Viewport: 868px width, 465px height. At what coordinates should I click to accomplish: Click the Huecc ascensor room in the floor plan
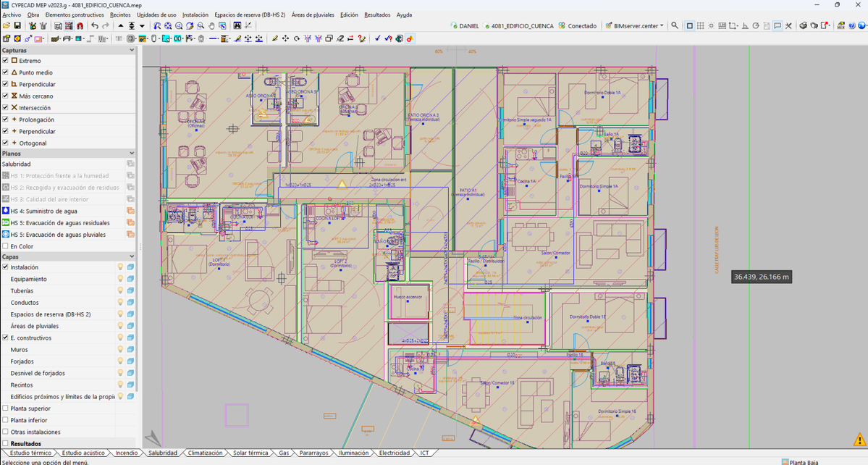pos(408,301)
